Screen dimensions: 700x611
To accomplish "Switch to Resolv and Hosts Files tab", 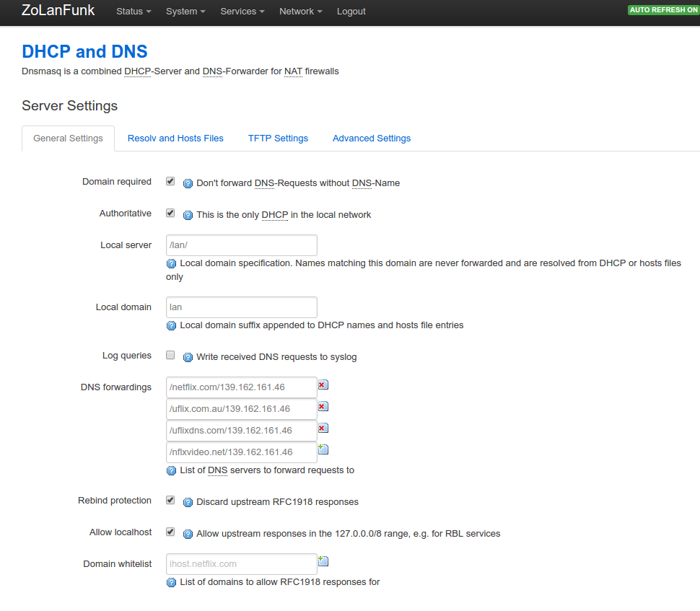I will [x=175, y=139].
